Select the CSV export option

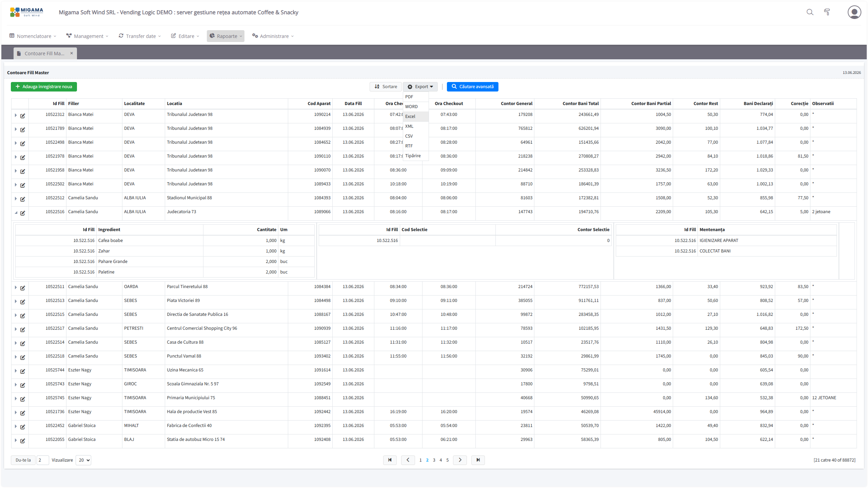click(416, 136)
